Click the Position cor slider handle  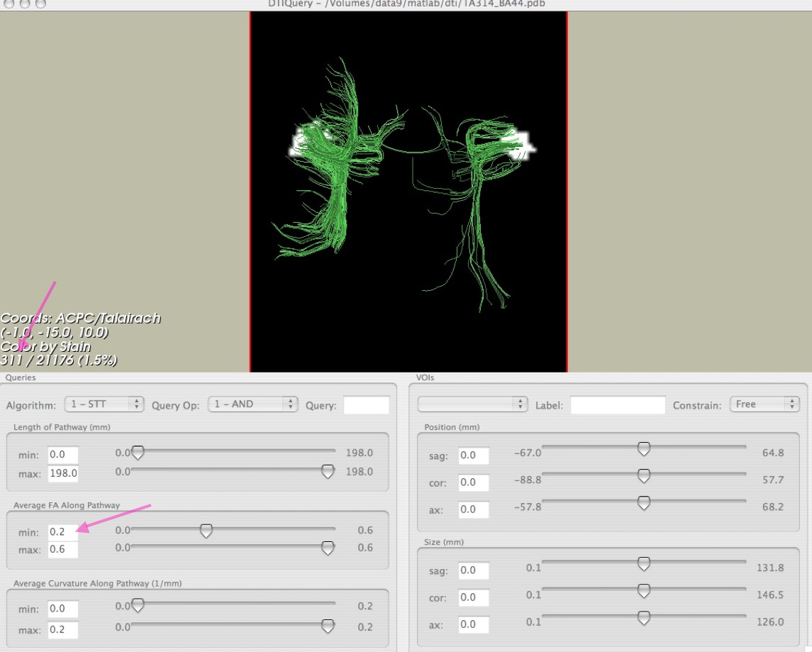coord(643,475)
